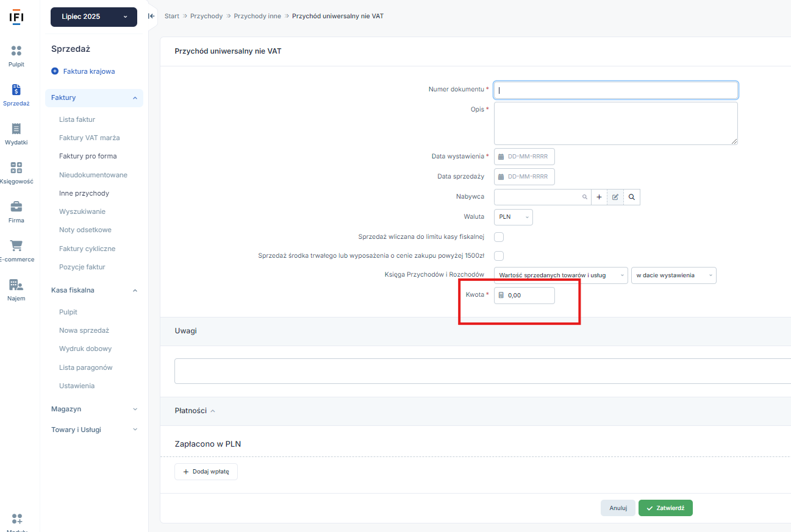Open Faktury VAT marża menu item
The image size is (791, 532).
point(89,138)
